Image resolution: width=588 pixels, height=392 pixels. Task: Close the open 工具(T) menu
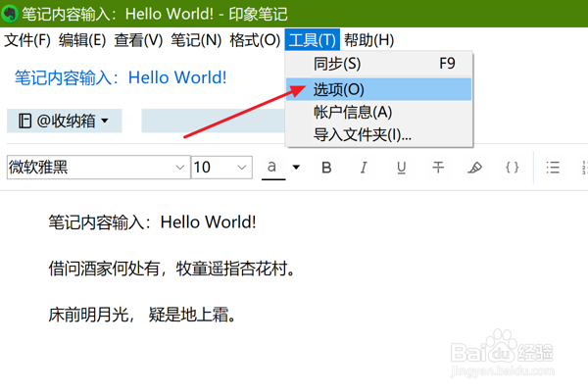(x=312, y=40)
